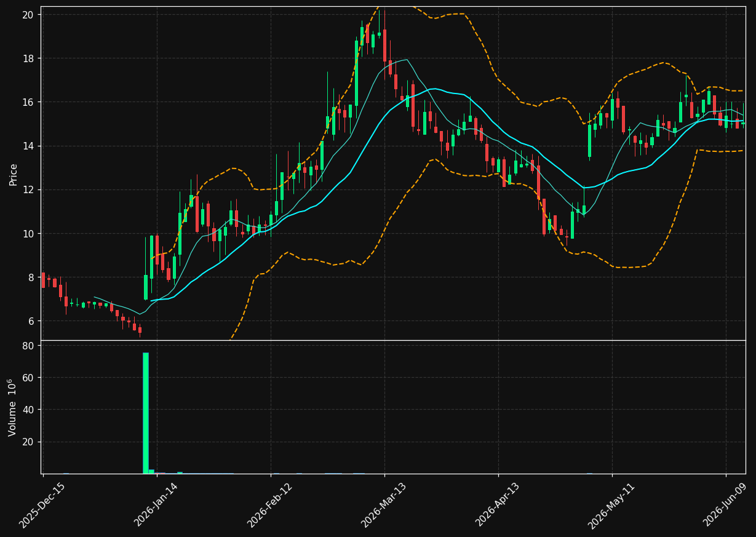Click the 2026-Feb-12 date label
This screenshot has width=756, height=537.
click(269, 506)
